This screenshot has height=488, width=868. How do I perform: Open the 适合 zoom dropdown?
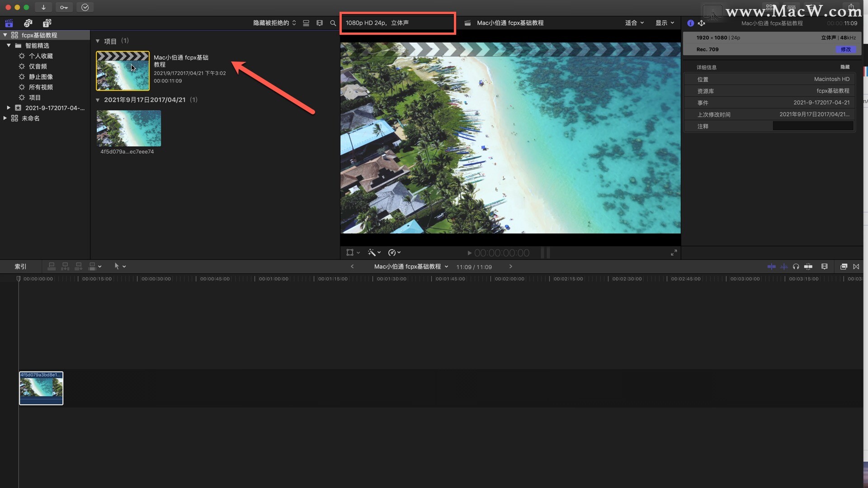tap(634, 23)
